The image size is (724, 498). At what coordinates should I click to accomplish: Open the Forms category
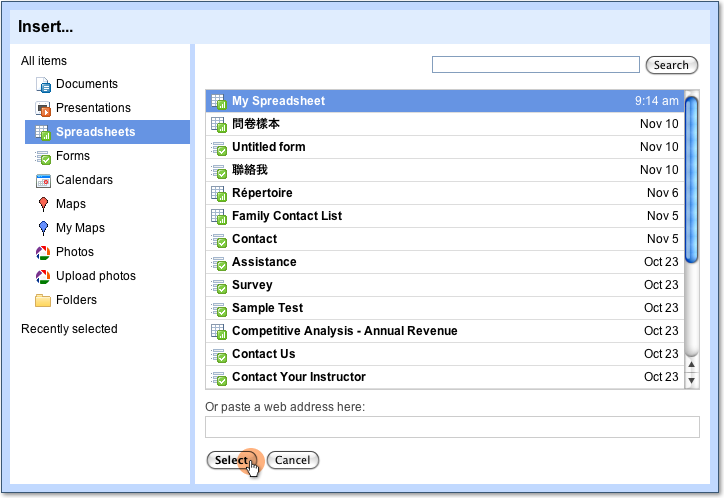click(x=73, y=156)
